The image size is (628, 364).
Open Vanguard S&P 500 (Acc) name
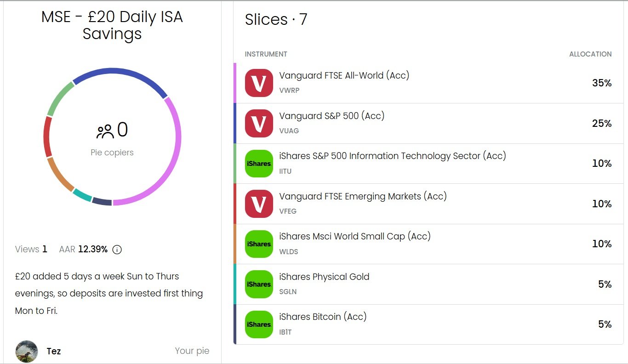[x=331, y=116]
